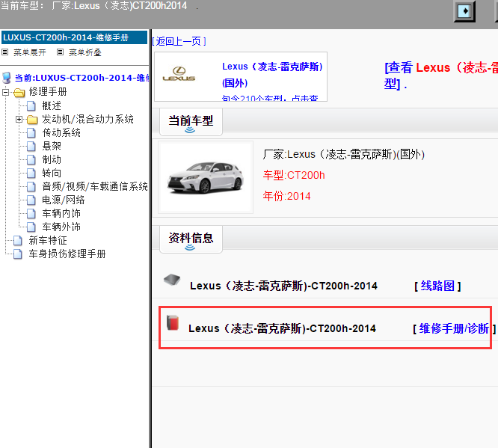Open the 资料信息 section tab
Screen dimensions: 498x448
point(191,239)
